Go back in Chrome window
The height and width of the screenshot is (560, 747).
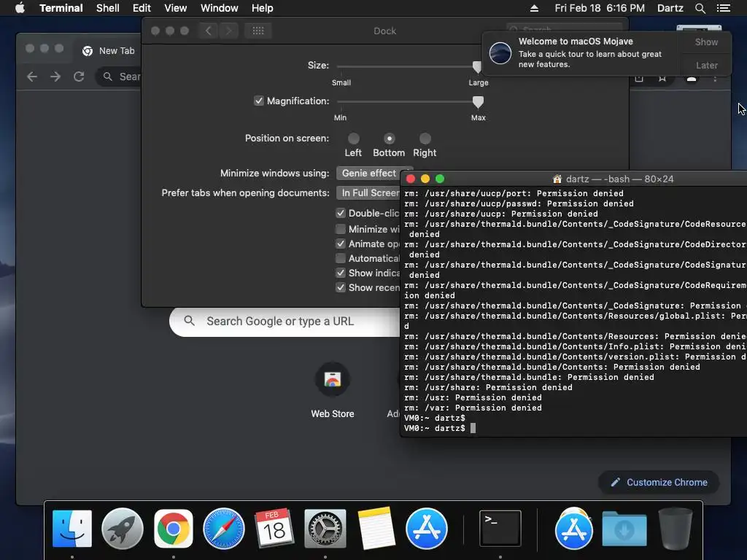(32, 77)
